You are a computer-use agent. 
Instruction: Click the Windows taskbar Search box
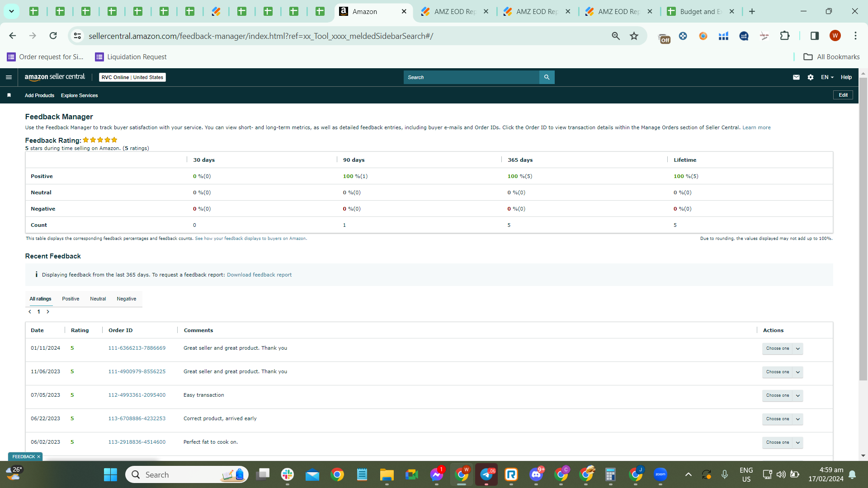click(x=187, y=474)
